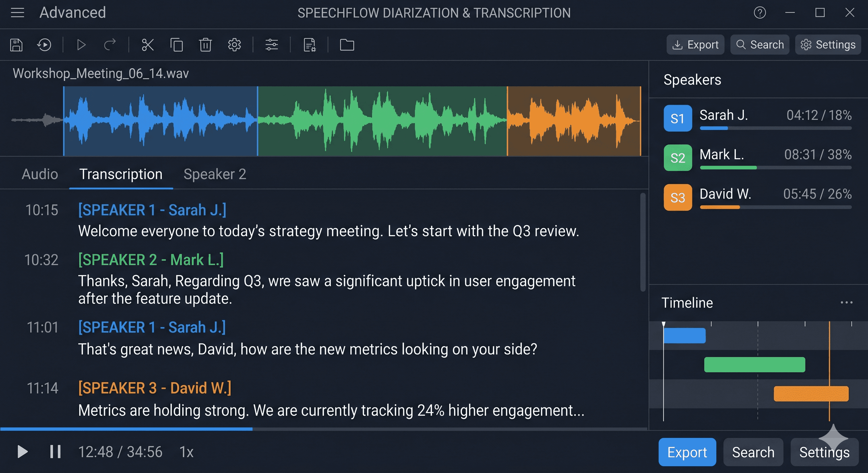Click the Workshop_Meeting_06_14.wav file name
The width and height of the screenshot is (868, 473).
[x=101, y=73]
